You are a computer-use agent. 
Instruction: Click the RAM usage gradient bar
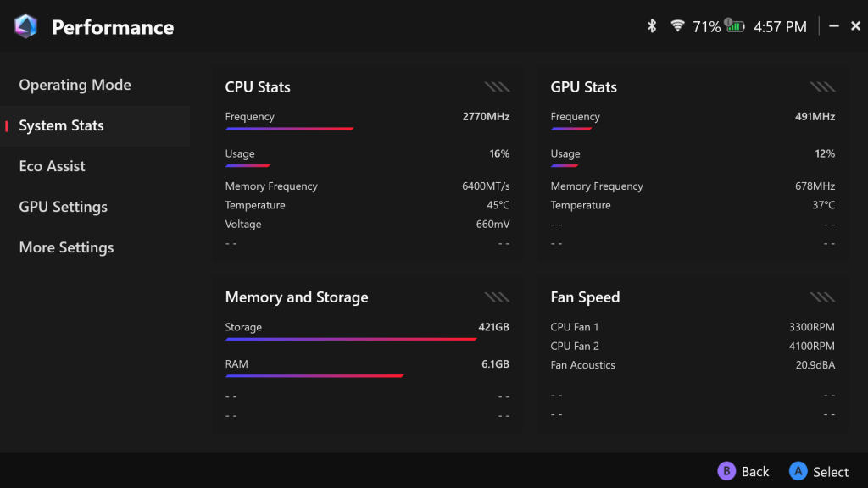[x=314, y=375]
